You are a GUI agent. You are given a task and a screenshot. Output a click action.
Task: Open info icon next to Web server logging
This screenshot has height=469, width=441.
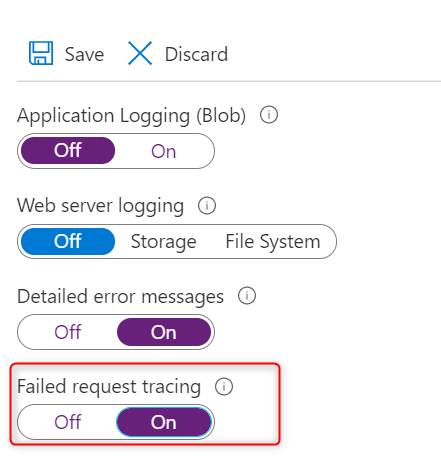207,206
